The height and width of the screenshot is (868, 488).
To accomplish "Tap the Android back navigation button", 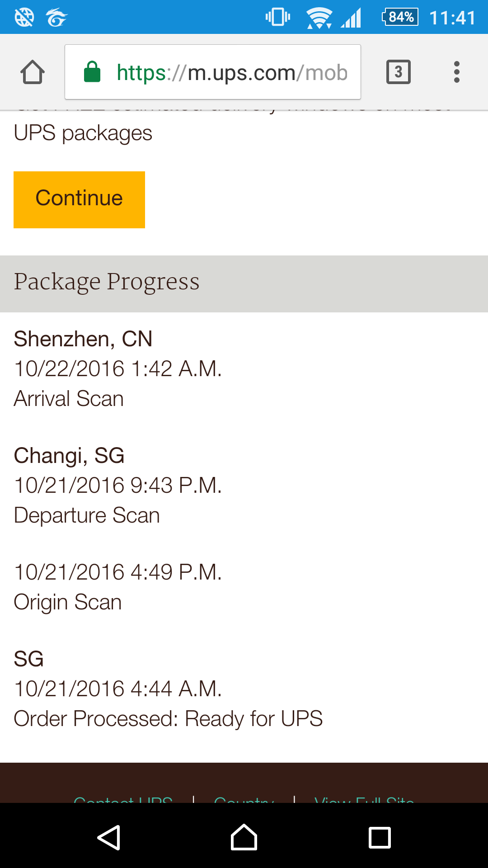I will click(109, 837).
